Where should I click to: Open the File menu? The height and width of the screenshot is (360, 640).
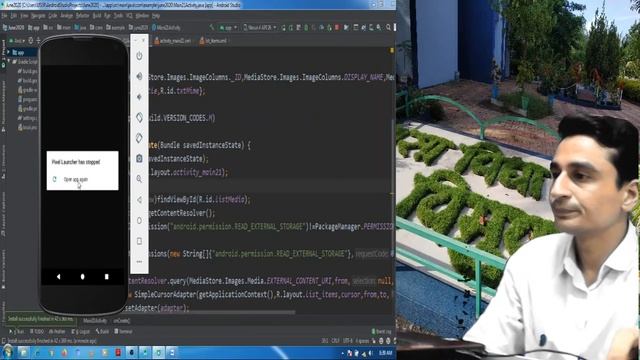[4, 16]
